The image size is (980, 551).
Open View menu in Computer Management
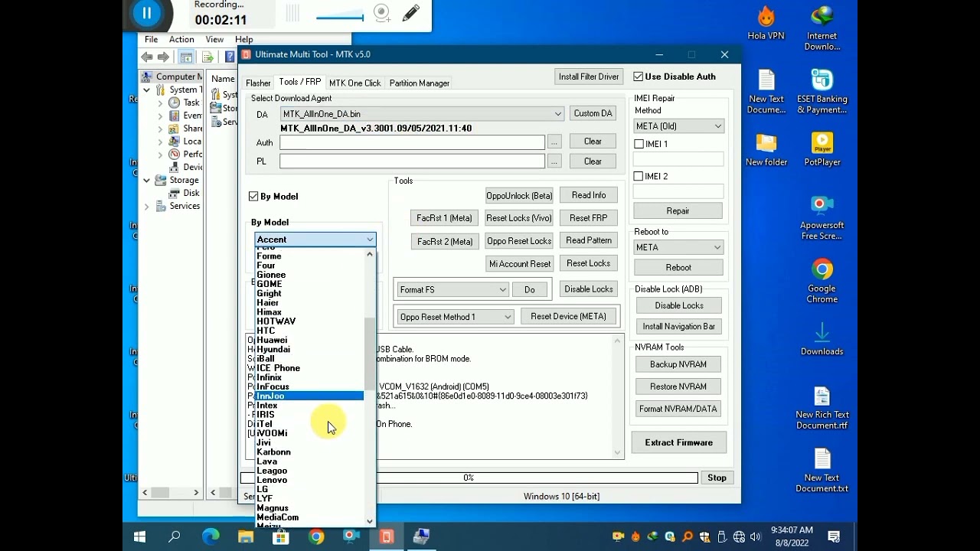tap(214, 40)
